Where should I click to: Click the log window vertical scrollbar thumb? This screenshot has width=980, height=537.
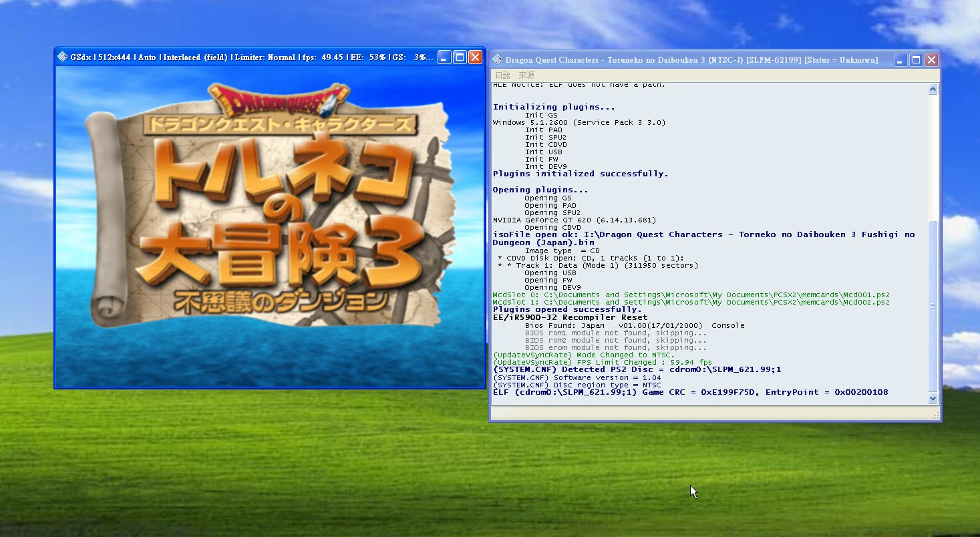[933, 306]
